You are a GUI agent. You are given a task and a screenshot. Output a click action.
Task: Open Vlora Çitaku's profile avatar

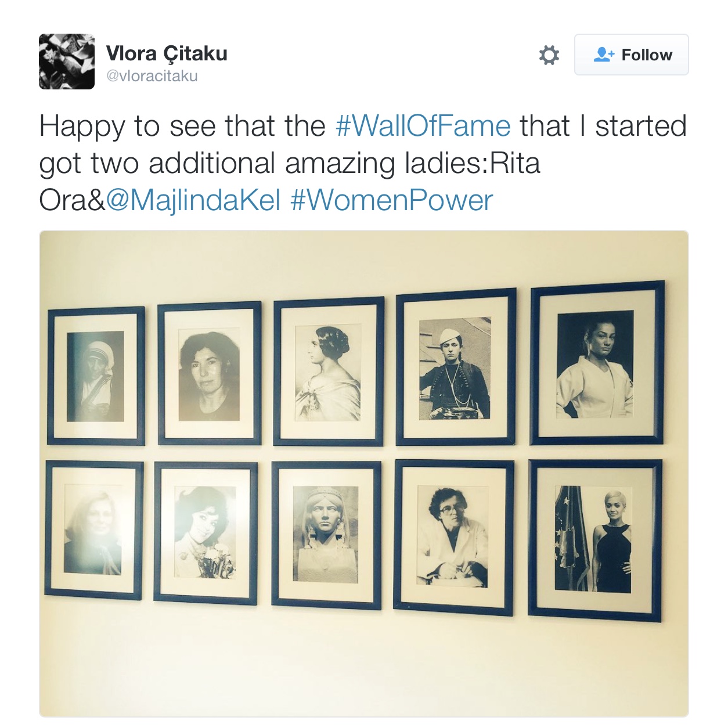coord(67,62)
